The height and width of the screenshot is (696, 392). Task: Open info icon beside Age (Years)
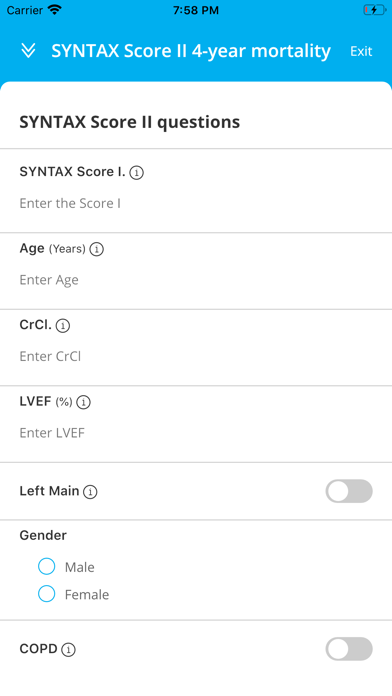click(x=96, y=249)
